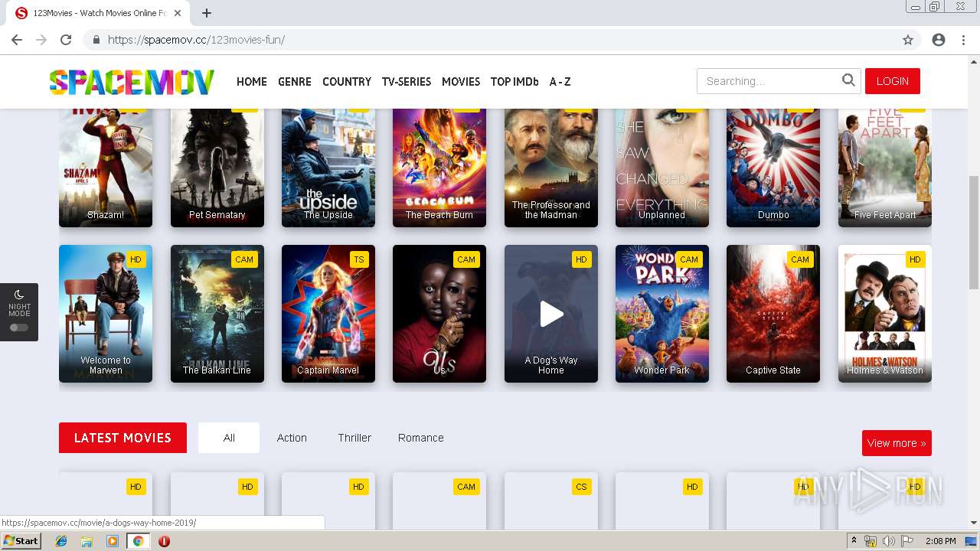980x551 pixels.
Task: Open media player taskbar icon
Action: [x=113, y=541]
